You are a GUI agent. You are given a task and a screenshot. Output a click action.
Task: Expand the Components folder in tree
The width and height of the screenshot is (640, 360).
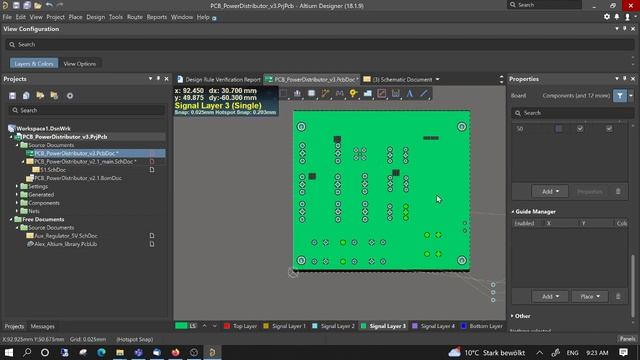[x=17, y=203]
